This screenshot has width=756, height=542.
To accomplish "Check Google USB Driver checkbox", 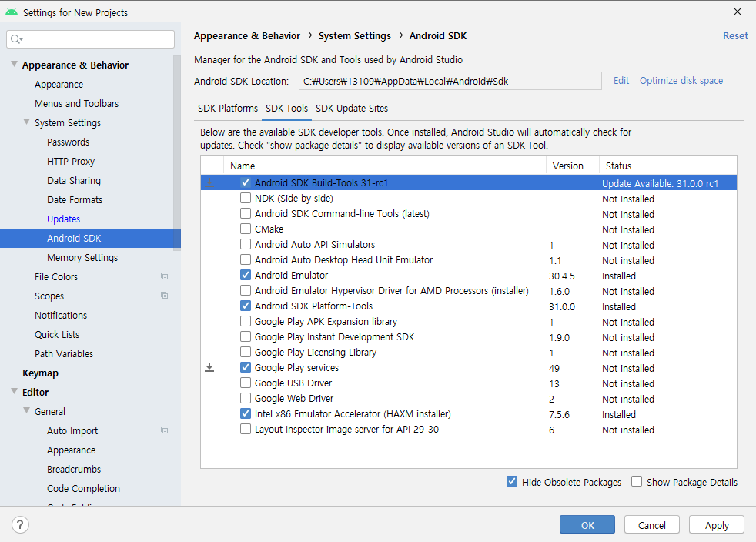I will (246, 383).
